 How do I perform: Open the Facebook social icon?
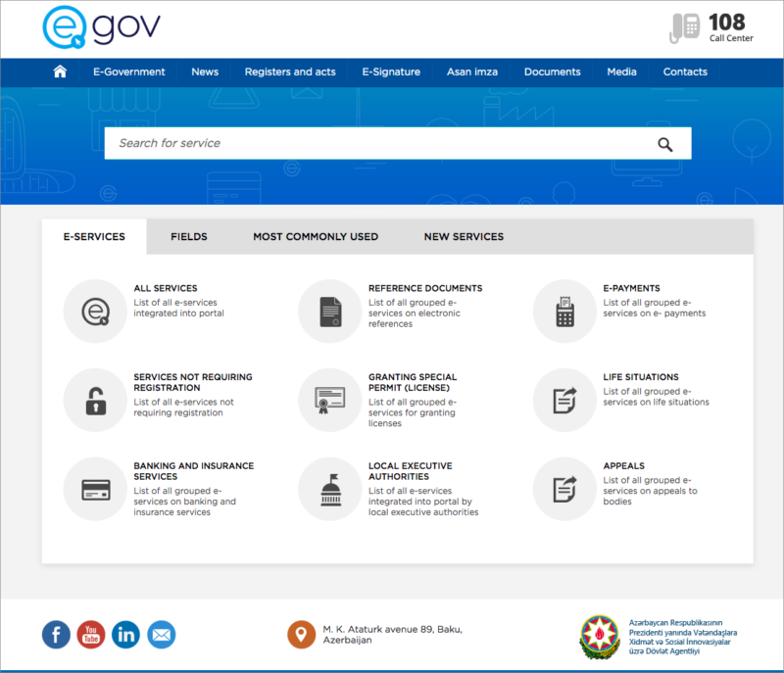pos(56,634)
